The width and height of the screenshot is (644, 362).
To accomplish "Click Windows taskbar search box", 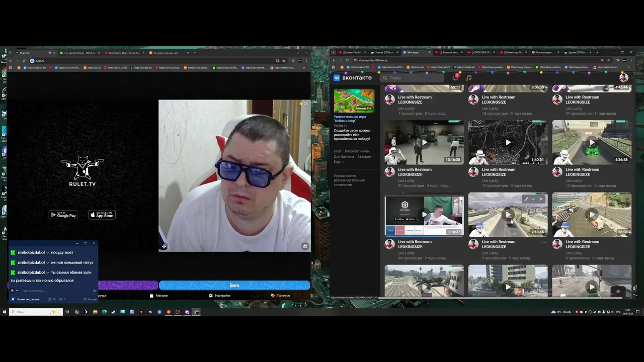I will 35,312.
